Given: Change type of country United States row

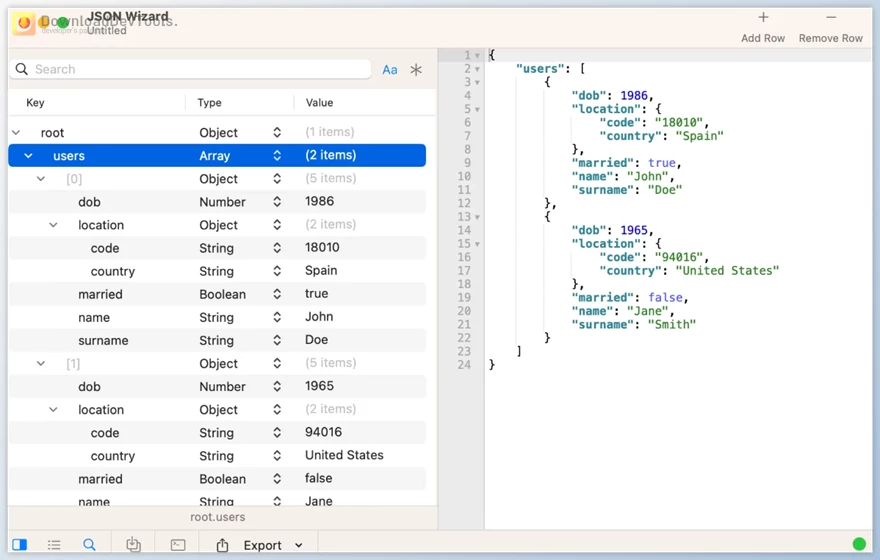Looking at the screenshot, I should (277, 456).
